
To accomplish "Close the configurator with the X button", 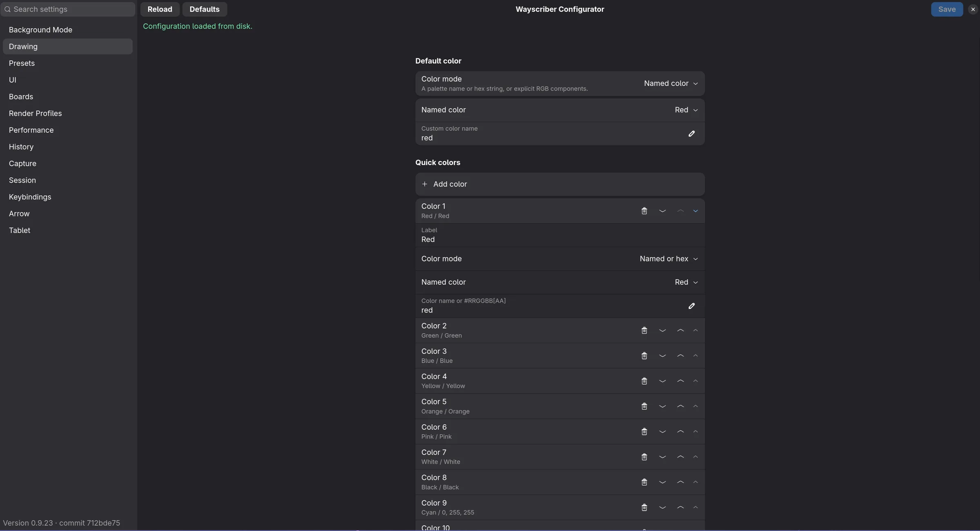I will coord(973,9).
